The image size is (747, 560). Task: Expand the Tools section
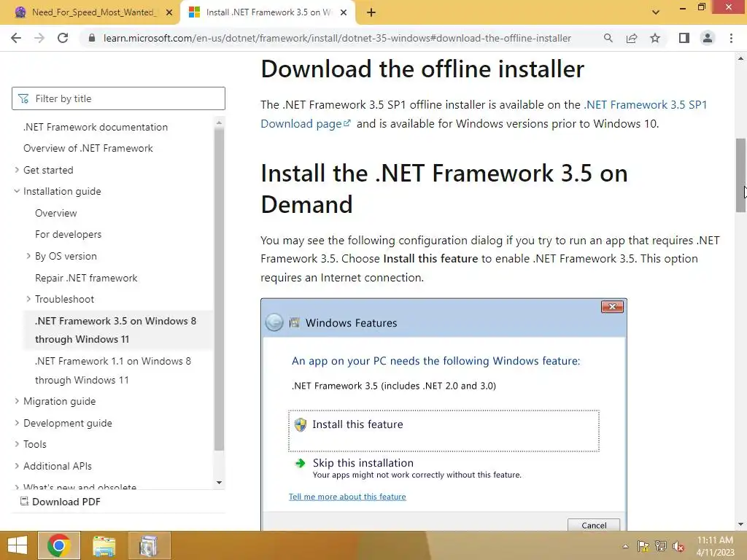pos(17,444)
